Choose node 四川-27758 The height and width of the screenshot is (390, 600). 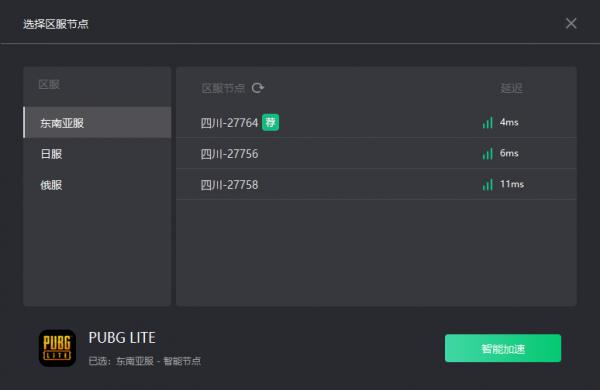[x=376, y=184]
